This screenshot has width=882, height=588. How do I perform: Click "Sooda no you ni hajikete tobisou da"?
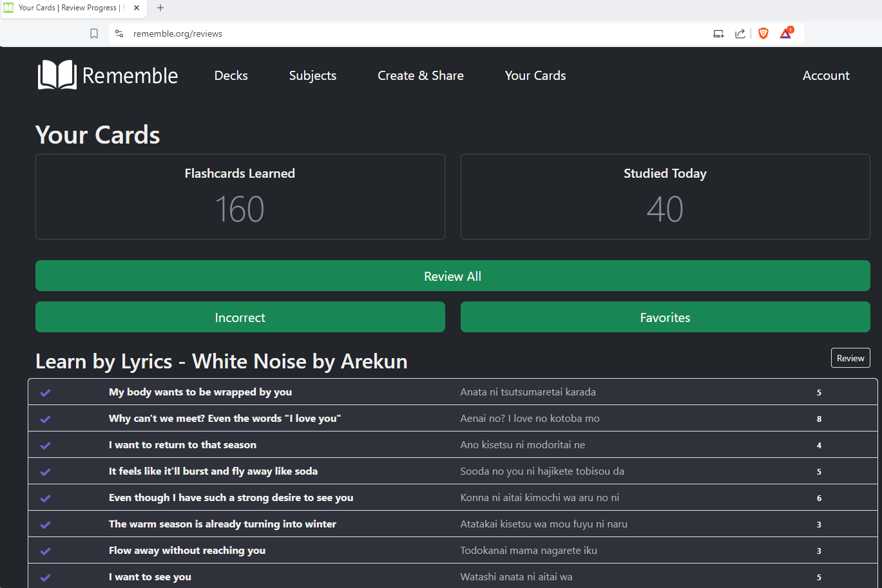542,471
